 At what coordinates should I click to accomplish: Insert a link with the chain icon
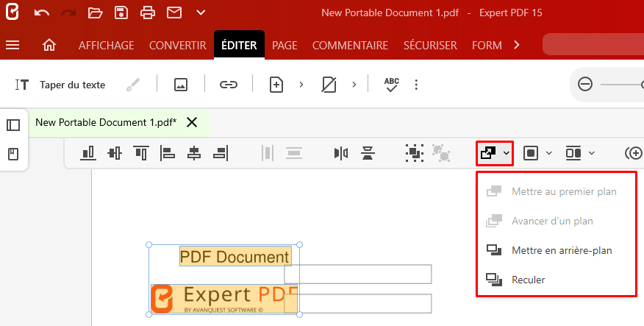pyautogui.click(x=229, y=85)
